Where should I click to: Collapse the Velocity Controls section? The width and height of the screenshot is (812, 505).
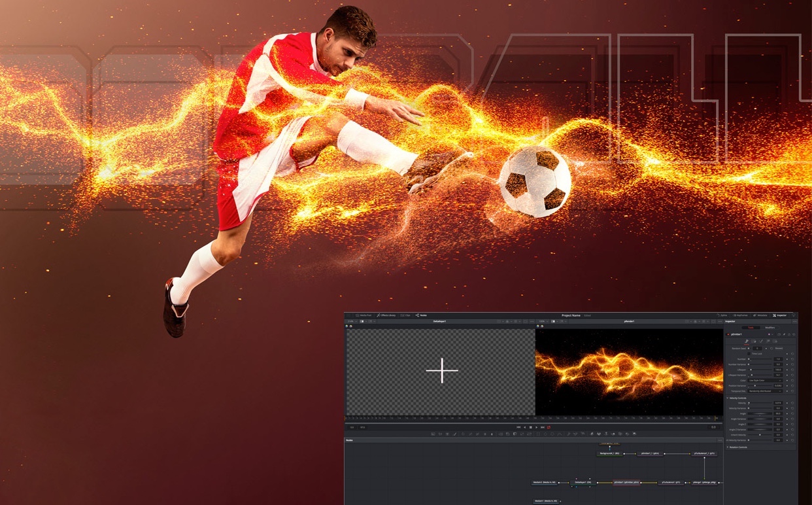point(728,398)
